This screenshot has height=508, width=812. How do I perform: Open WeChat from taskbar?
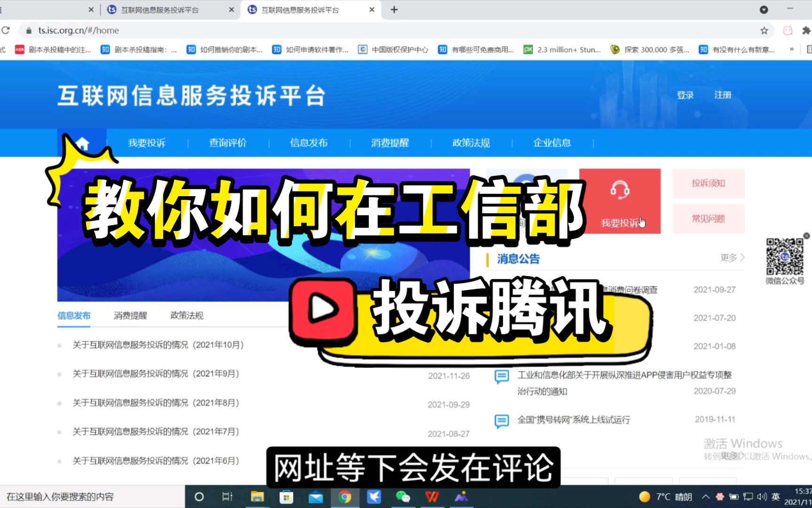pyautogui.click(x=403, y=497)
